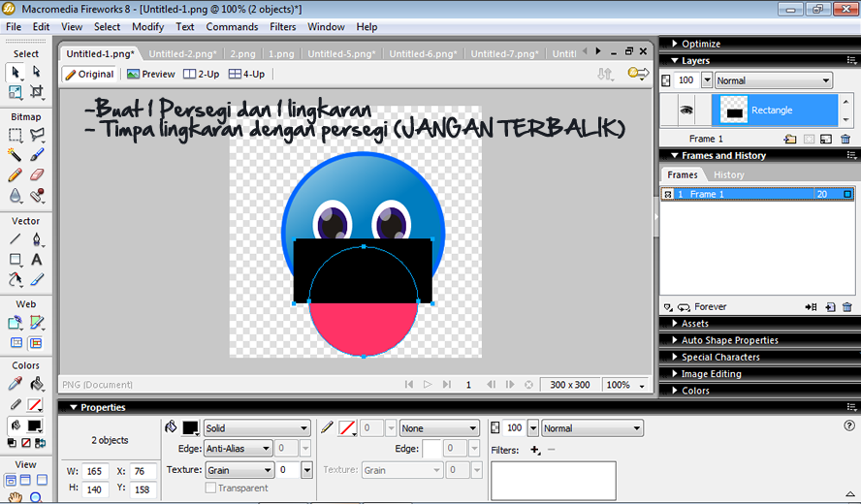
Task: Open the Filters menu
Action: point(282,27)
